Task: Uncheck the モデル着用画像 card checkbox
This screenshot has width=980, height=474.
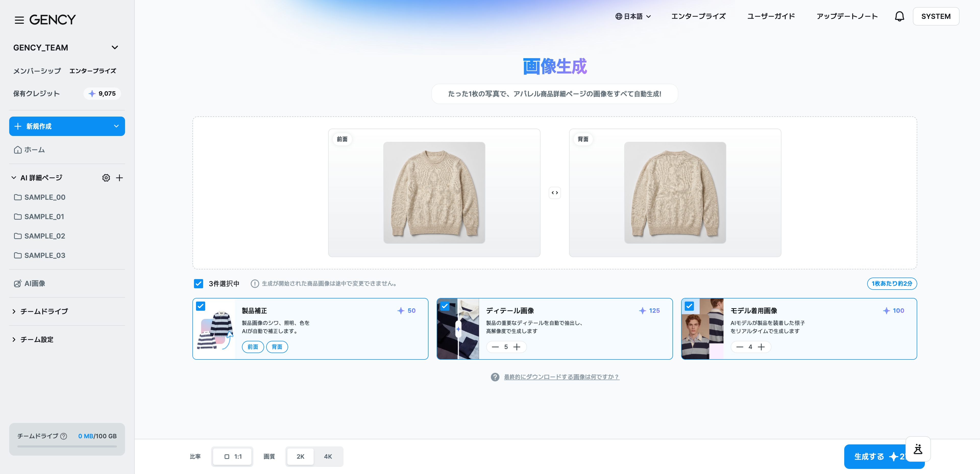Action: [689, 306]
